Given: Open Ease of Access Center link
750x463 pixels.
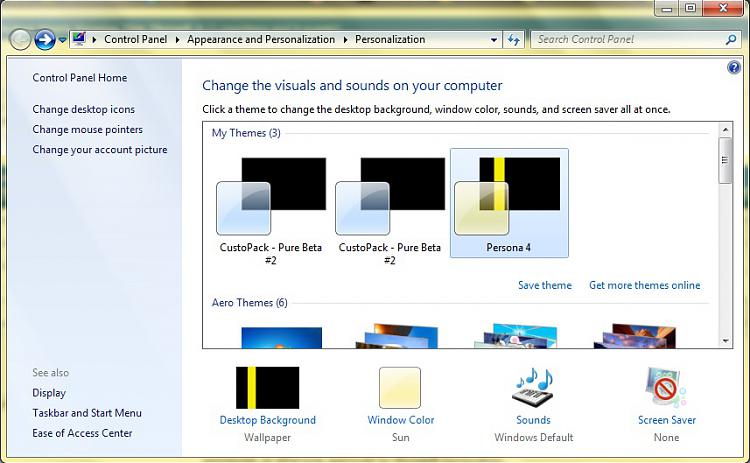Looking at the screenshot, I should click(82, 433).
